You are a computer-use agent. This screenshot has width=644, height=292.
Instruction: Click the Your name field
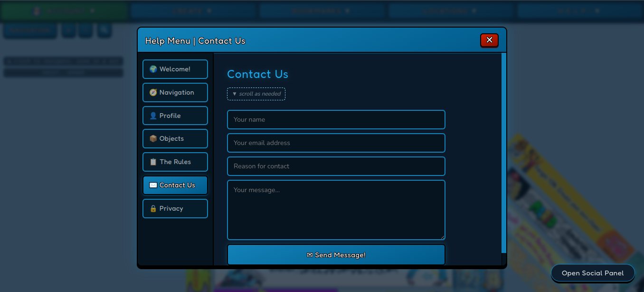[336, 120]
